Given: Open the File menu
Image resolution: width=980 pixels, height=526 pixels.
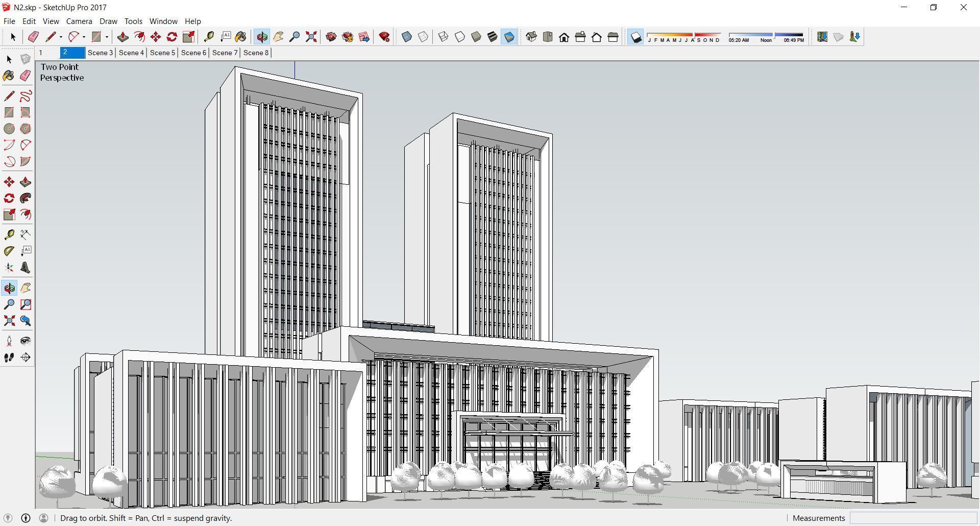Looking at the screenshot, I should click(9, 21).
